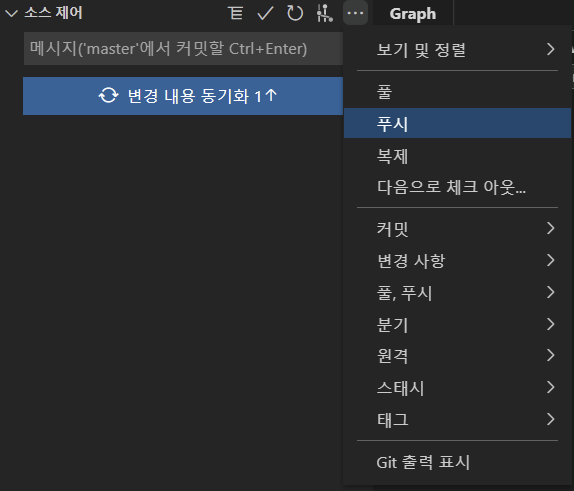574x491 pixels.
Task: Choose 다음으로 체크 아웃... menu entry
Action: point(457,187)
